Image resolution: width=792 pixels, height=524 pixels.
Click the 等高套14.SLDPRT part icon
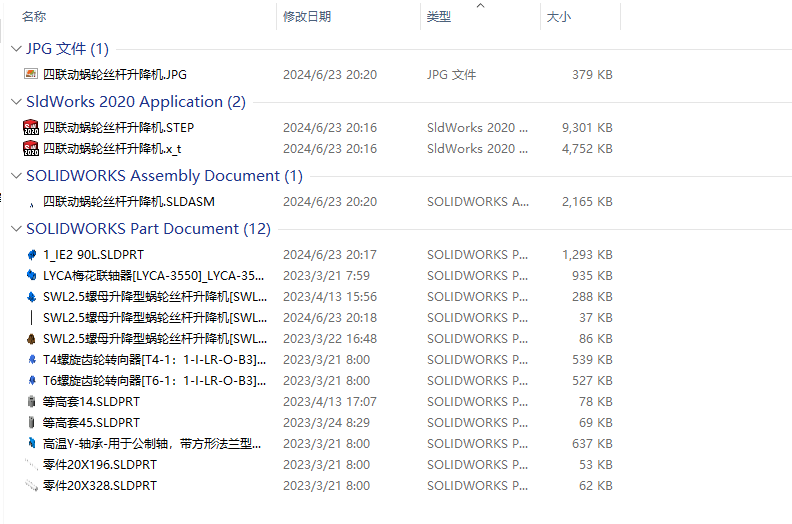[x=31, y=402]
